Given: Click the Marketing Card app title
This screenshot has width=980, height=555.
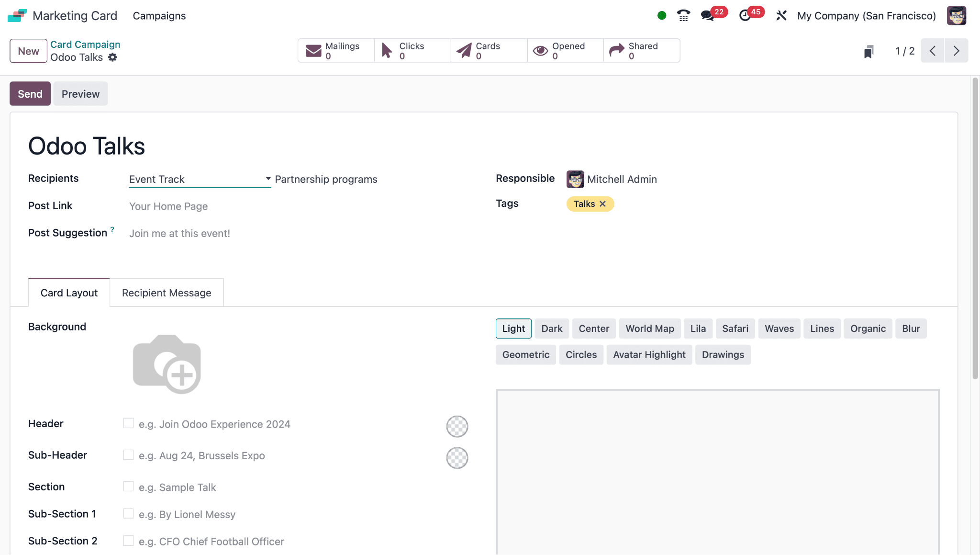Looking at the screenshot, I should click(x=75, y=16).
